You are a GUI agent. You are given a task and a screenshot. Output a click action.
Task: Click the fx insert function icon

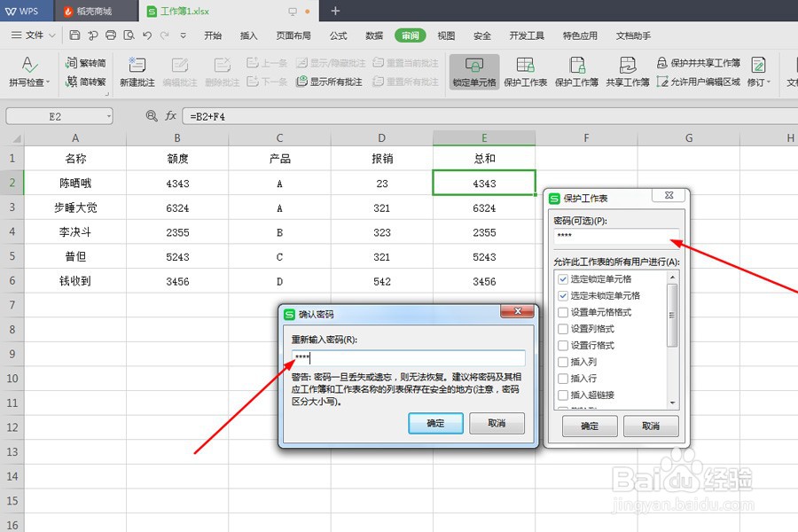pos(170,116)
